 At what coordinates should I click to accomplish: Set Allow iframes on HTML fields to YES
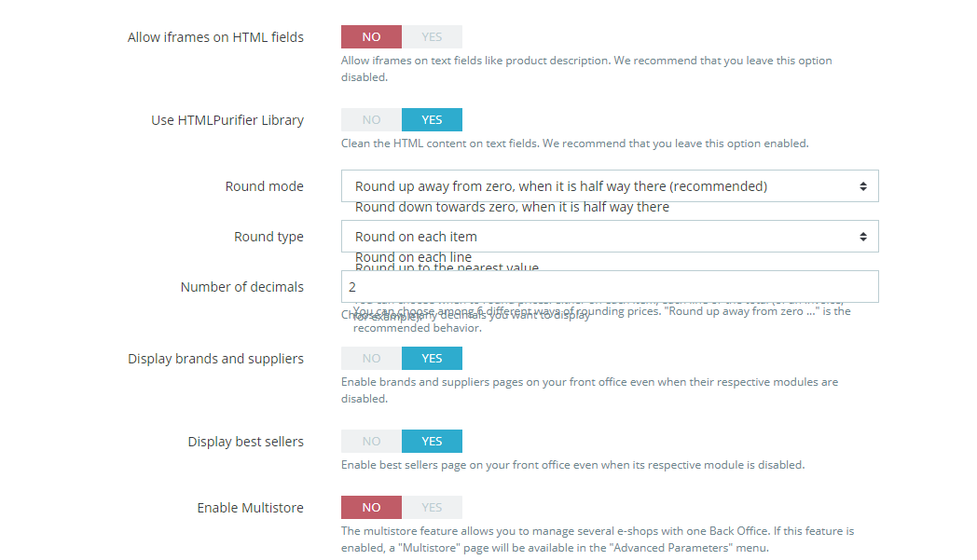click(432, 37)
